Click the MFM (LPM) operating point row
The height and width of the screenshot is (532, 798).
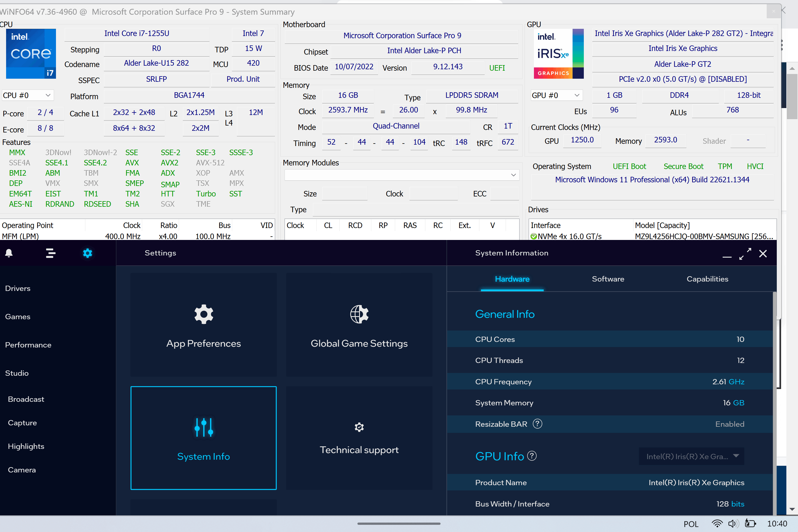point(137,236)
